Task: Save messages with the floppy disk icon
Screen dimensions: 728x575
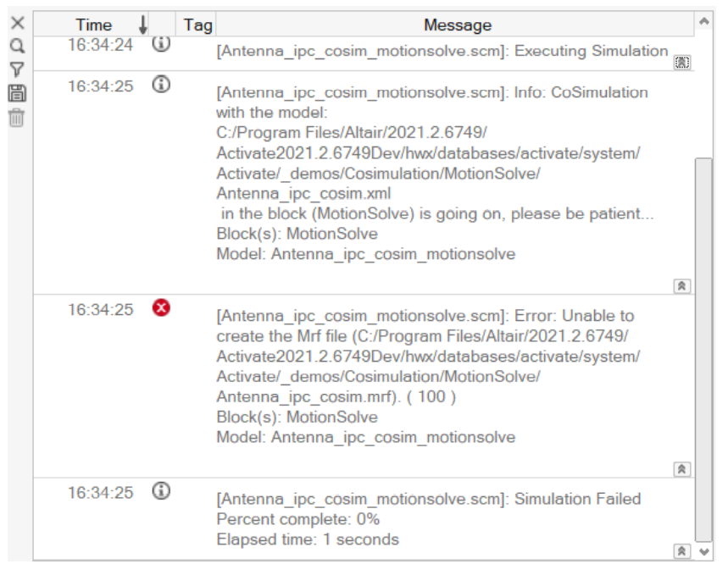Action: pyautogui.click(x=17, y=93)
